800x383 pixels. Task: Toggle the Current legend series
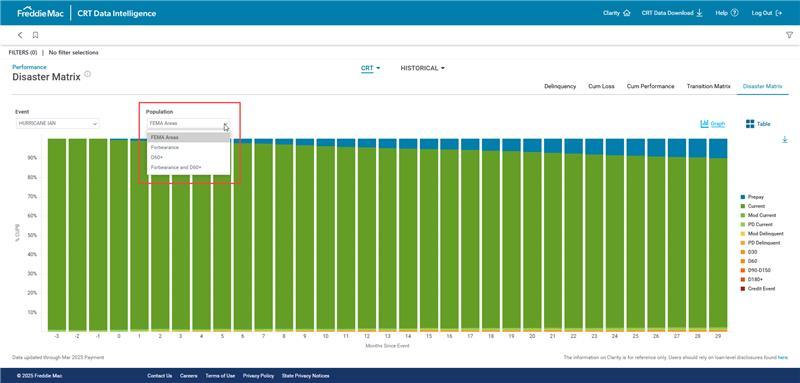click(x=753, y=206)
